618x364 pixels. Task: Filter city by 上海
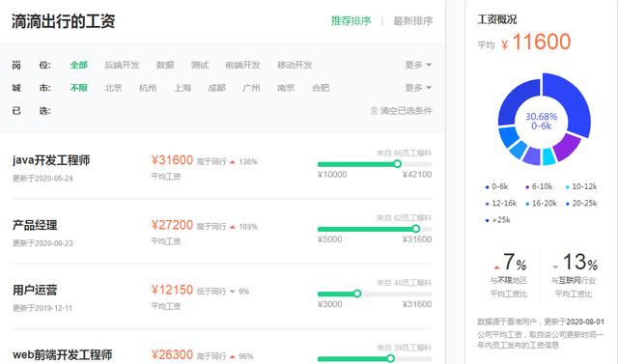[183, 88]
